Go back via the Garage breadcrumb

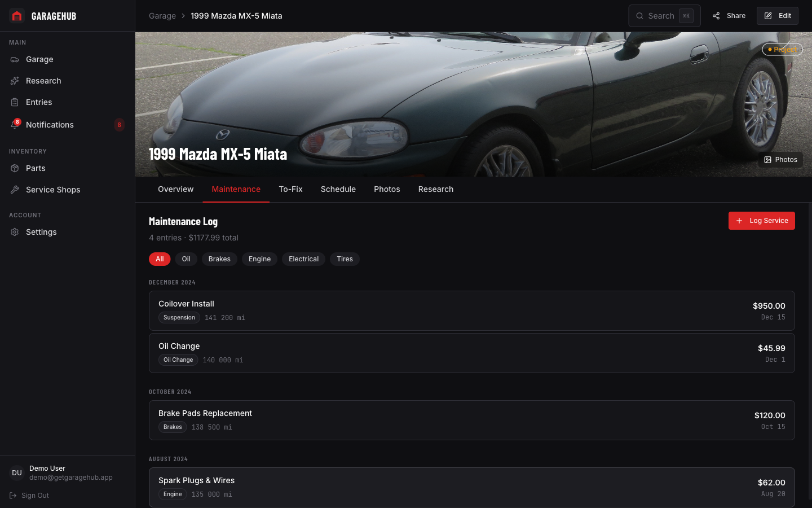point(162,16)
